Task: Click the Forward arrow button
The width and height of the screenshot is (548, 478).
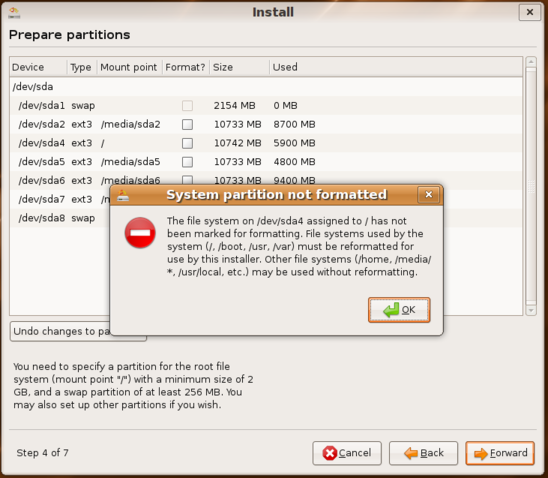Action: [500, 453]
